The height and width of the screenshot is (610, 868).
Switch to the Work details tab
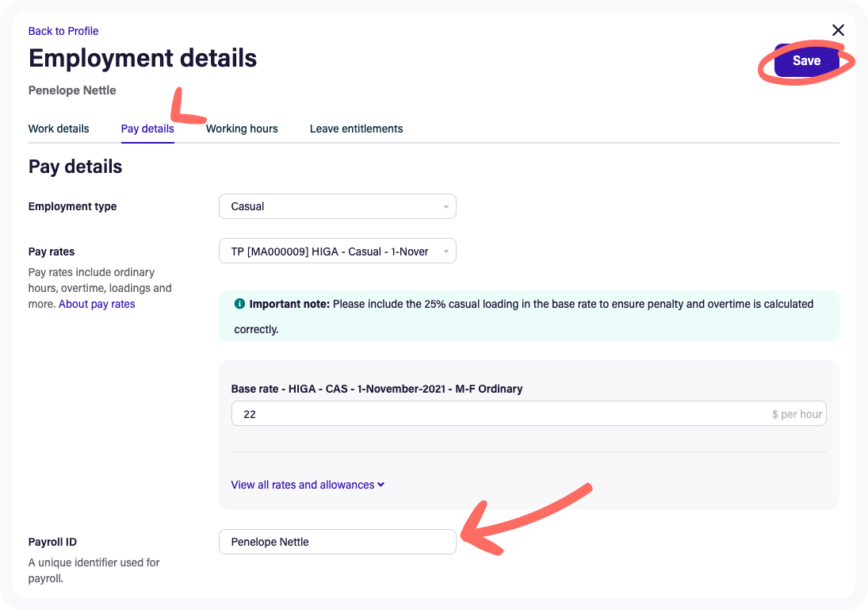click(x=59, y=129)
